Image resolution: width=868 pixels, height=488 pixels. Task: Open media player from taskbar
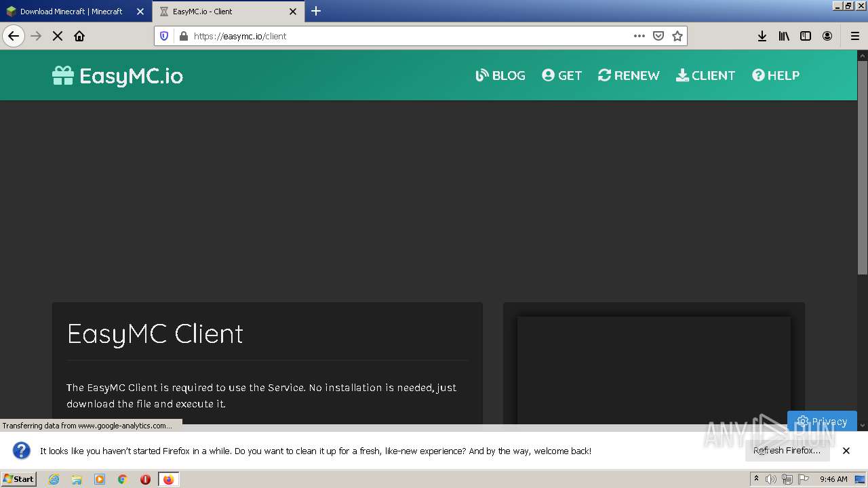point(100,479)
